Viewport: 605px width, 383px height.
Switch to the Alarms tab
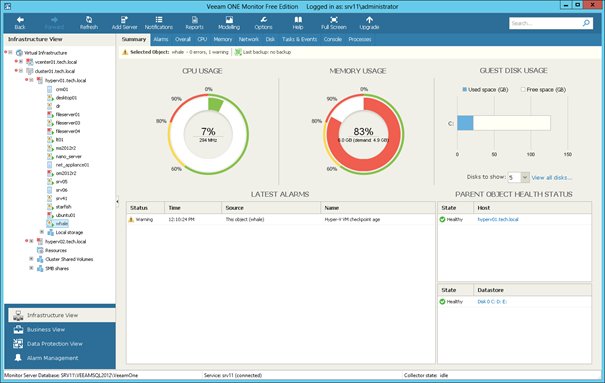click(x=161, y=39)
